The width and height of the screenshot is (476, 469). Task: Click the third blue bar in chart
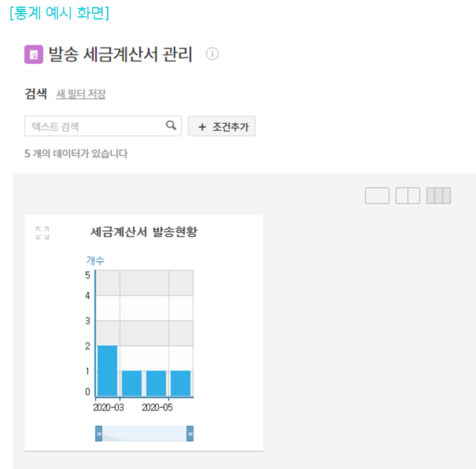pyautogui.click(x=156, y=383)
